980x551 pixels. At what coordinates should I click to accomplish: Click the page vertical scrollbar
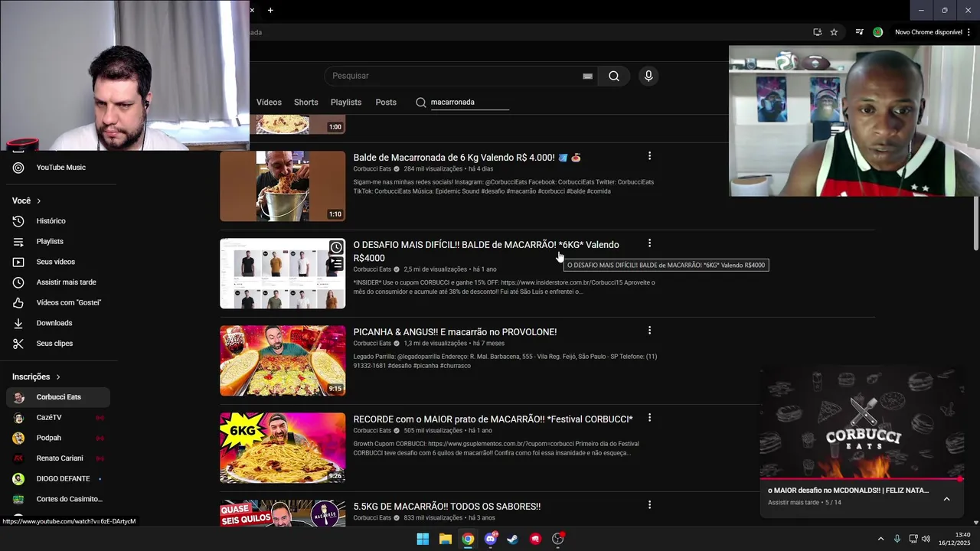[975, 223]
